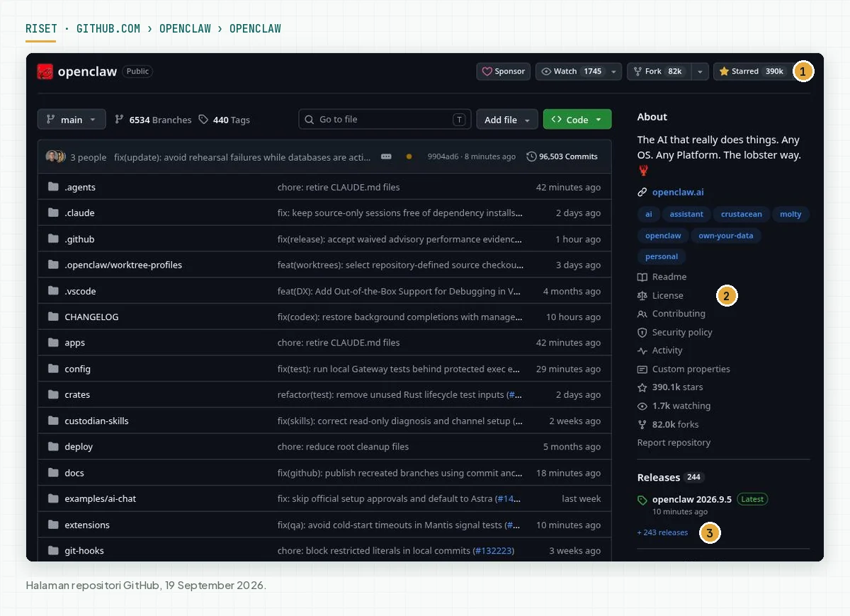Click the link chain icon beside openclaw.ai
Screen dimensions: 850x616
tap(642, 193)
